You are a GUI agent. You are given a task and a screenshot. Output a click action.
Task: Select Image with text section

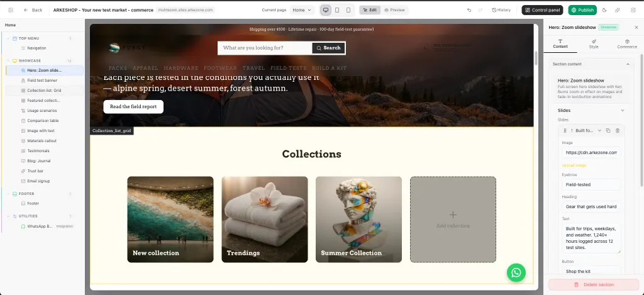[45, 131]
